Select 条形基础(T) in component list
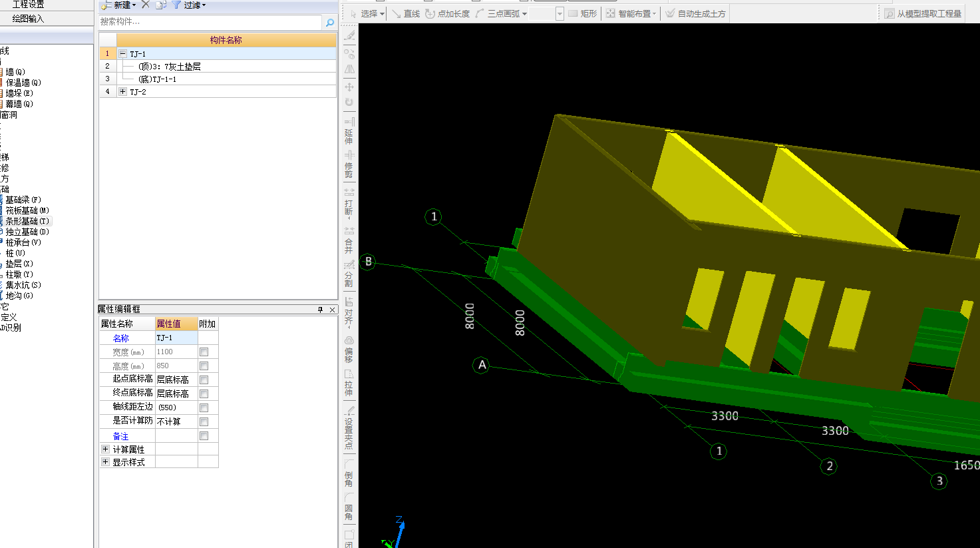Image resolution: width=980 pixels, height=548 pixels. 27,221
